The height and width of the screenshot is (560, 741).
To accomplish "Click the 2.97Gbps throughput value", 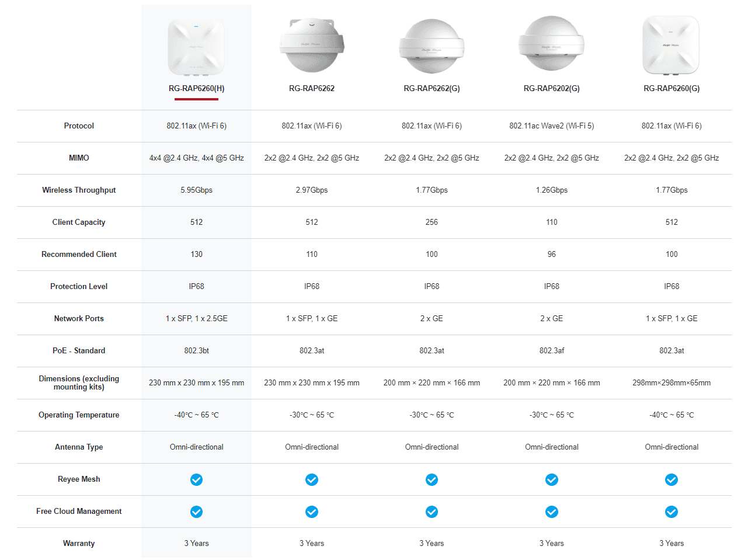I will (312, 190).
